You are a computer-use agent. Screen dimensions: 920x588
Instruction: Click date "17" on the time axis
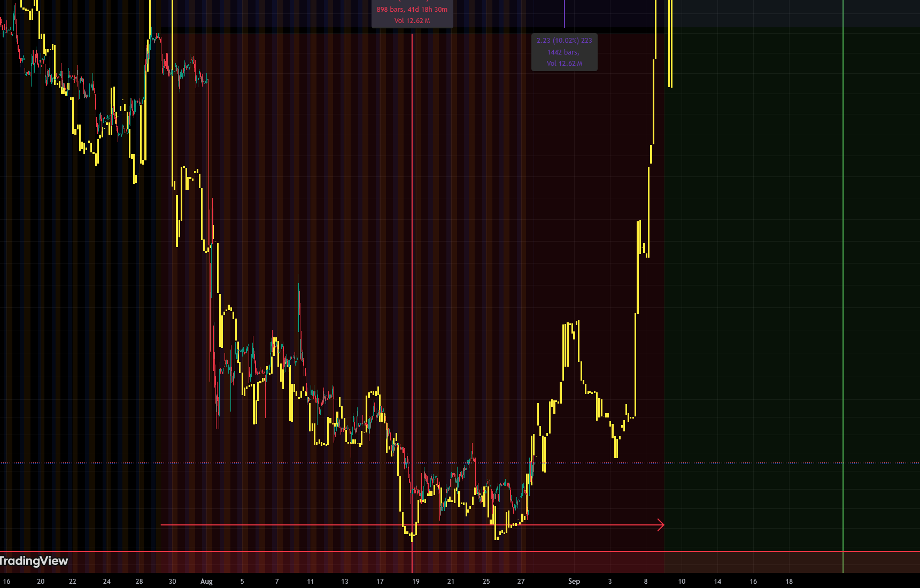click(380, 582)
